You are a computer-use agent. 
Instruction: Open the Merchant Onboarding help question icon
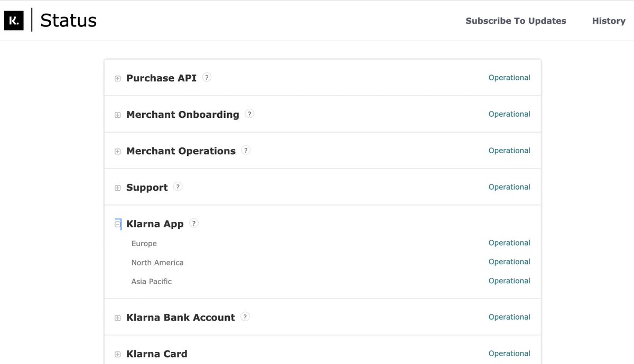click(x=249, y=114)
